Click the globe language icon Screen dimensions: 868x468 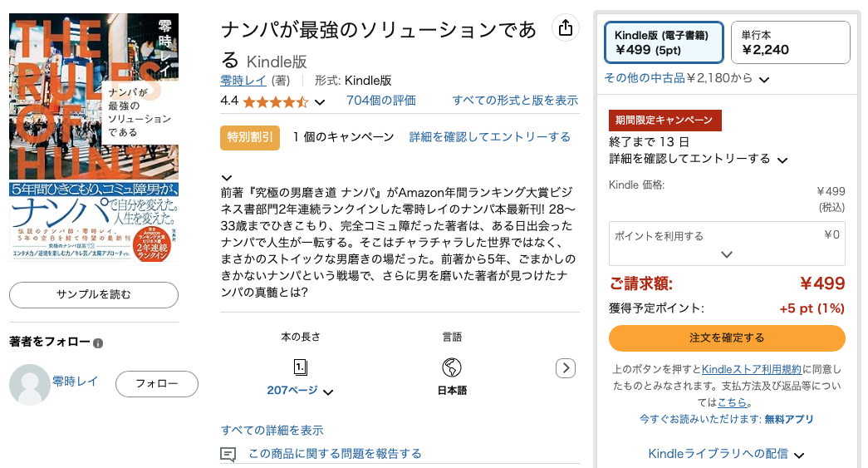[452, 367]
